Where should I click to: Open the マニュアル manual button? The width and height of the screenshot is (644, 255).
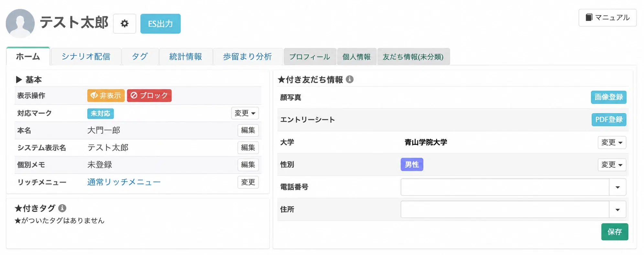click(x=607, y=17)
